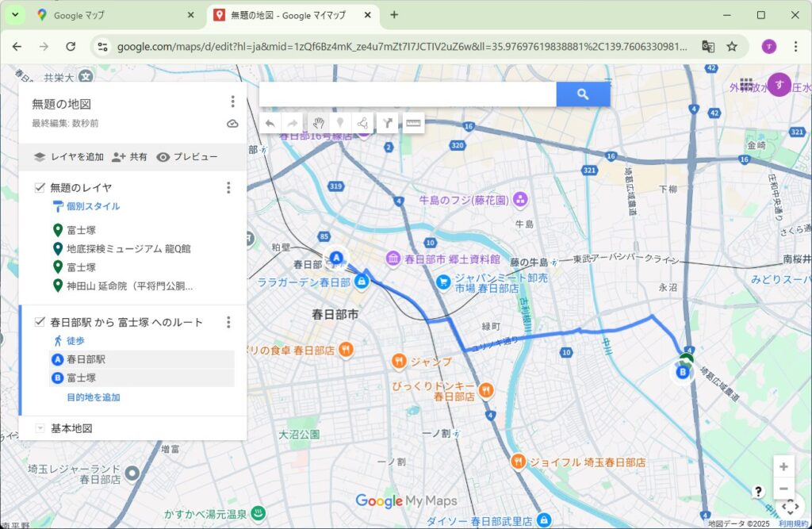This screenshot has height=529, width=812.
Task: Zoom in on the map
Action: [783, 467]
